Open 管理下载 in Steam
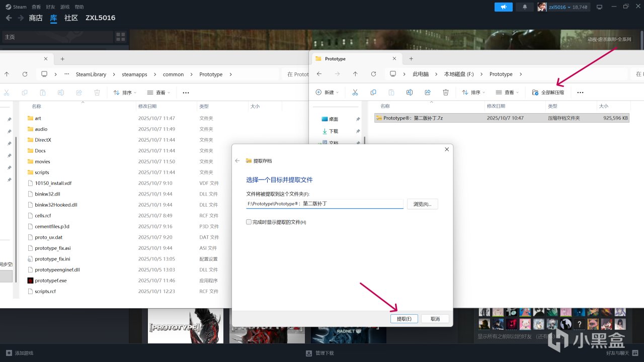Screen dimensions: 644x362 click(x=319, y=353)
